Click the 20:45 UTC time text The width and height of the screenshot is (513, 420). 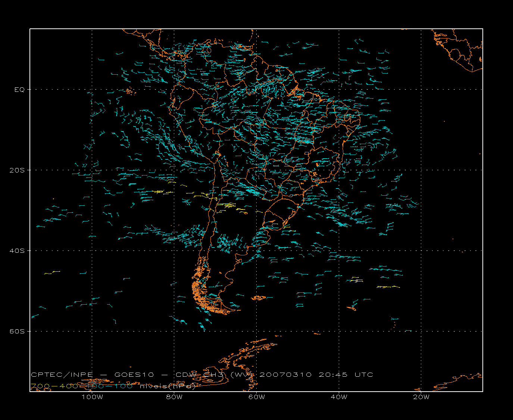click(346, 374)
